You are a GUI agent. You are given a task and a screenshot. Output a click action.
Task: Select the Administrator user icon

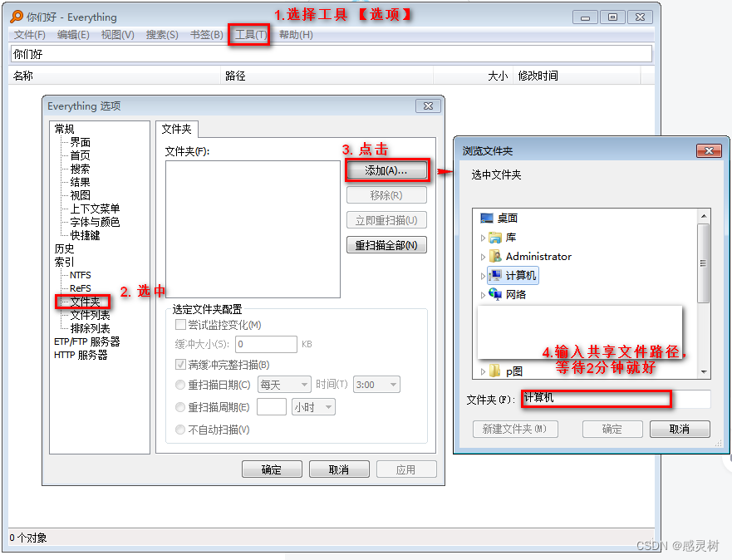pos(495,256)
